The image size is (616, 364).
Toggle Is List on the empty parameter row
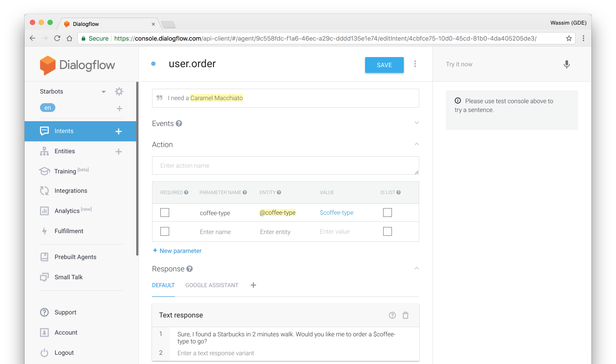[x=388, y=231]
